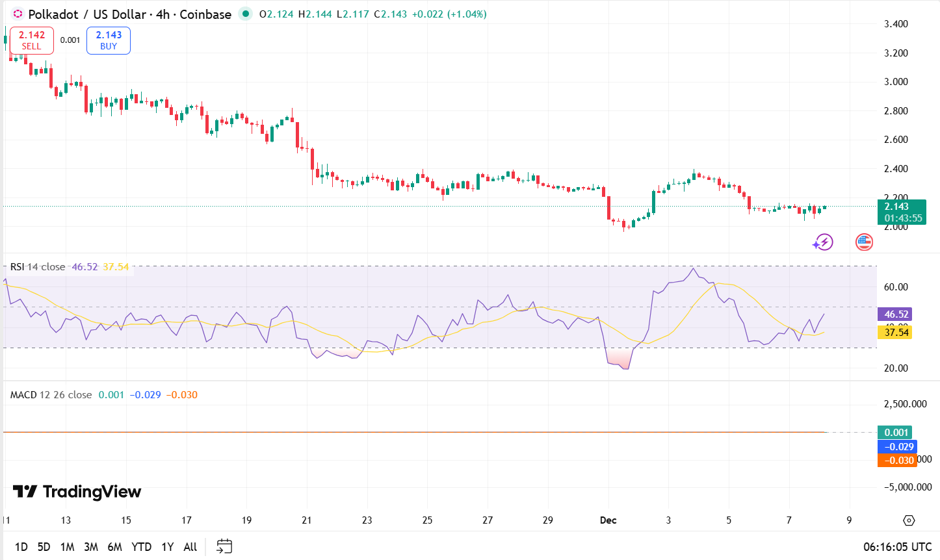Select the 1D time range
940x560 pixels.
click(x=21, y=546)
